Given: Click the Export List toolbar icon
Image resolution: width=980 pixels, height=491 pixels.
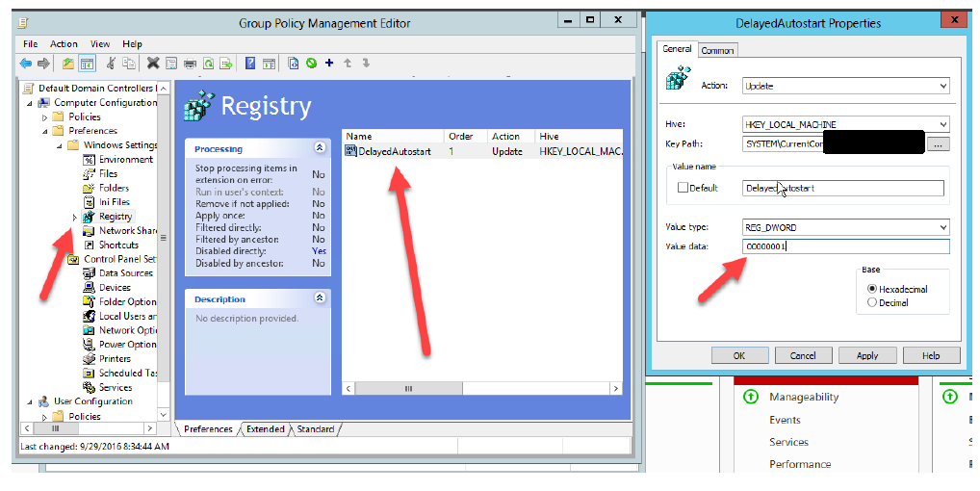Looking at the screenshot, I should tap(226, 64).
